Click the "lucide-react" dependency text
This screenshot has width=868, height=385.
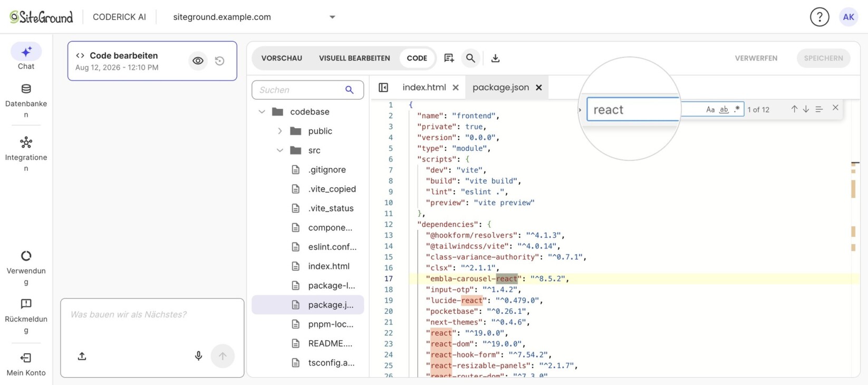pyautogui.click(x=456, y=301)
